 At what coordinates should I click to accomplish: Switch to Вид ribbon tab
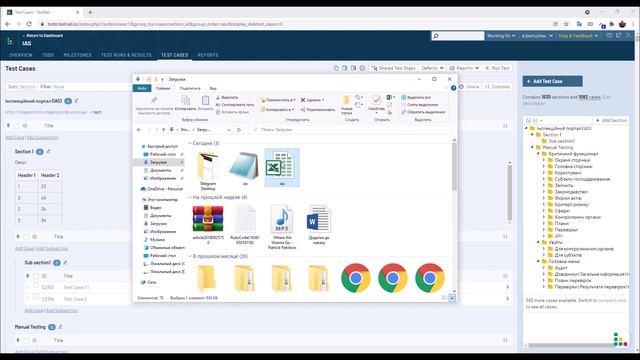(213, 88)
